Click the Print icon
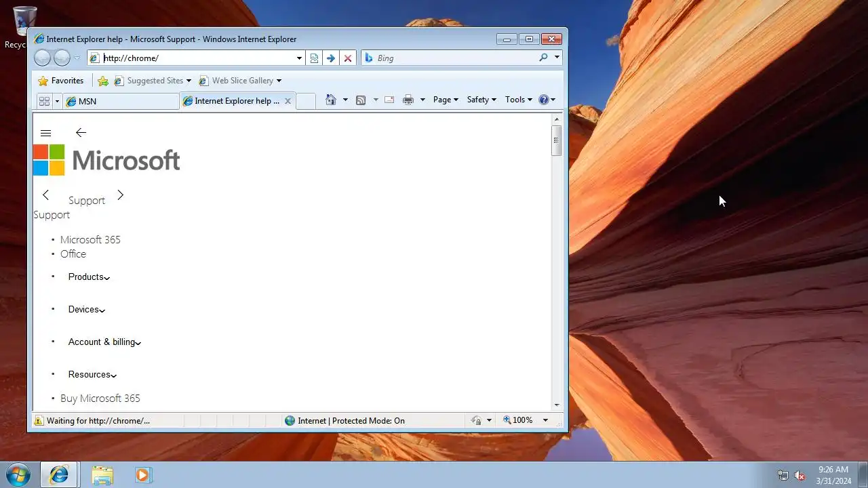Screen dimensions: 868x488 [x=408, y=100]
